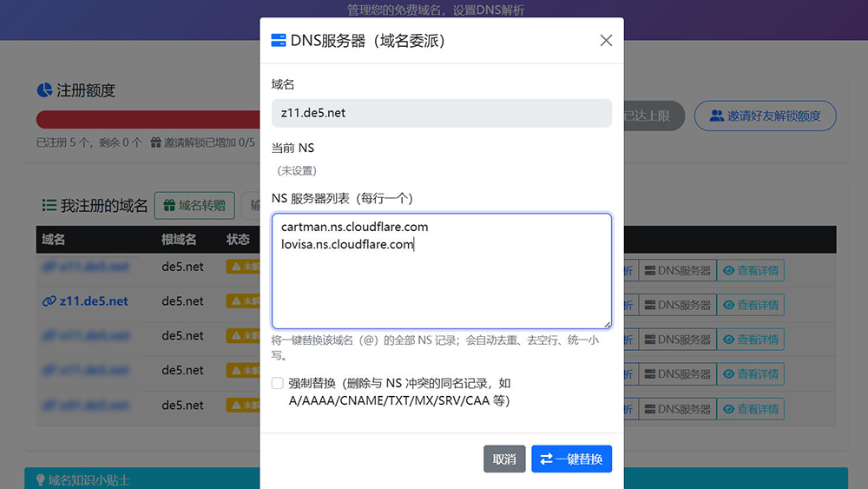
Task: Click the 已达上限 button
Action: click(651, 116)
